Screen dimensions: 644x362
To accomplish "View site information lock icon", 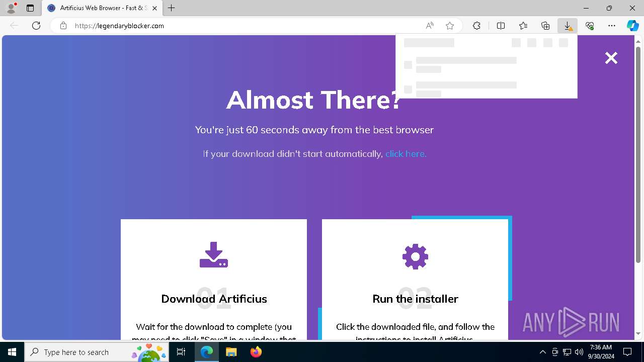I will (63, 26).
